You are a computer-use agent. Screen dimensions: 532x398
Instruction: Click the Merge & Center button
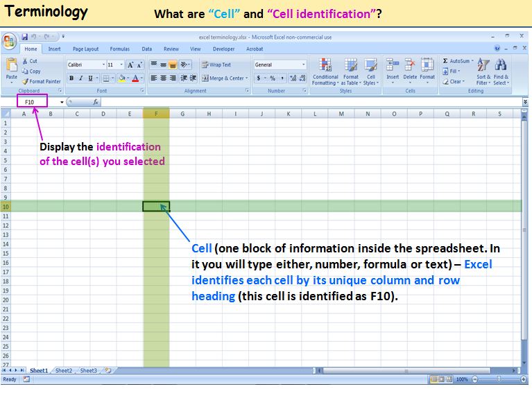pyautogui.click(x=223, y=78)
